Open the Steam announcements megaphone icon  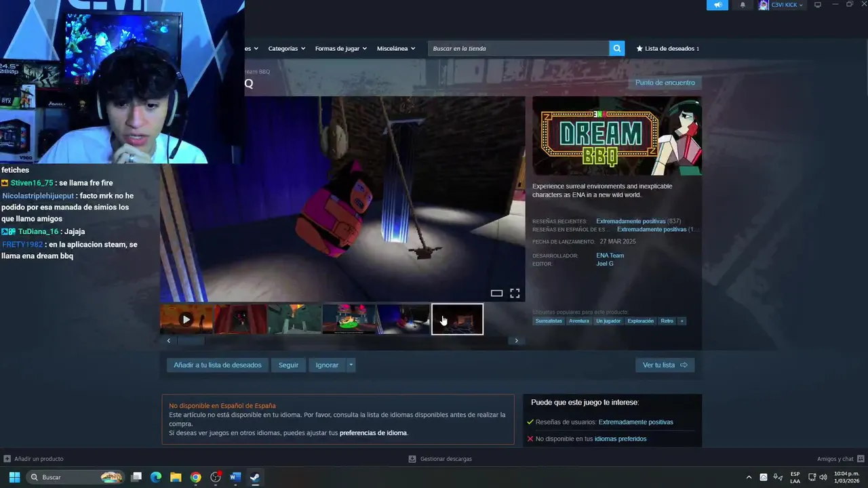click(717, 5)
